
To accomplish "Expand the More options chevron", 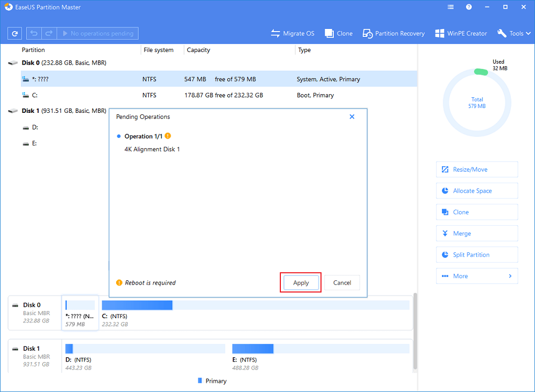I will pos(510,276).
